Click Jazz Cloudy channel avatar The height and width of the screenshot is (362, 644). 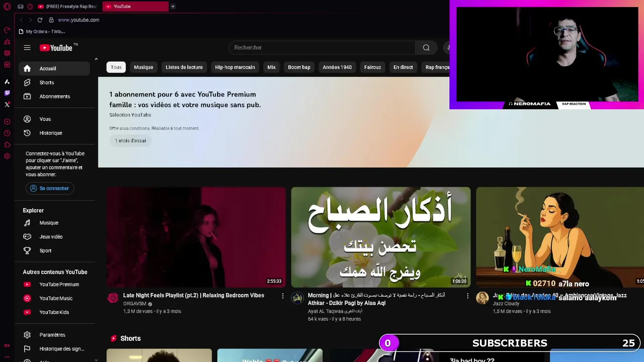(482, 298)
